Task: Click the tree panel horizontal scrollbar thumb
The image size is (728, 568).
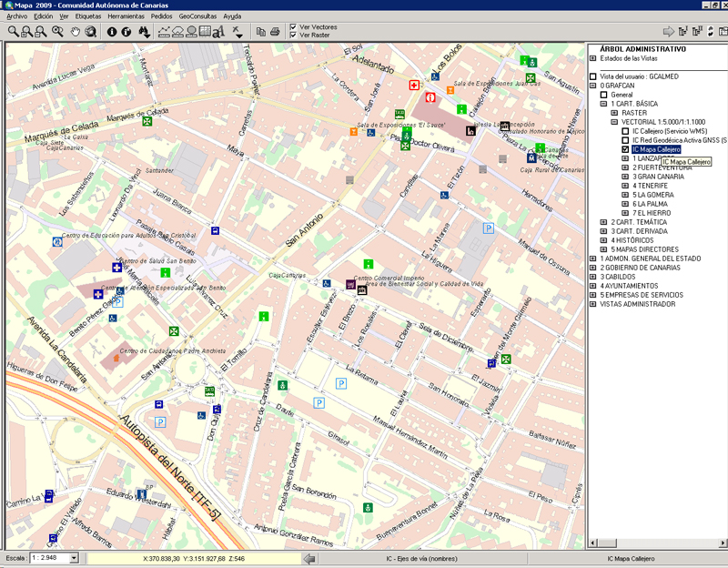Action: coord(606,543)
